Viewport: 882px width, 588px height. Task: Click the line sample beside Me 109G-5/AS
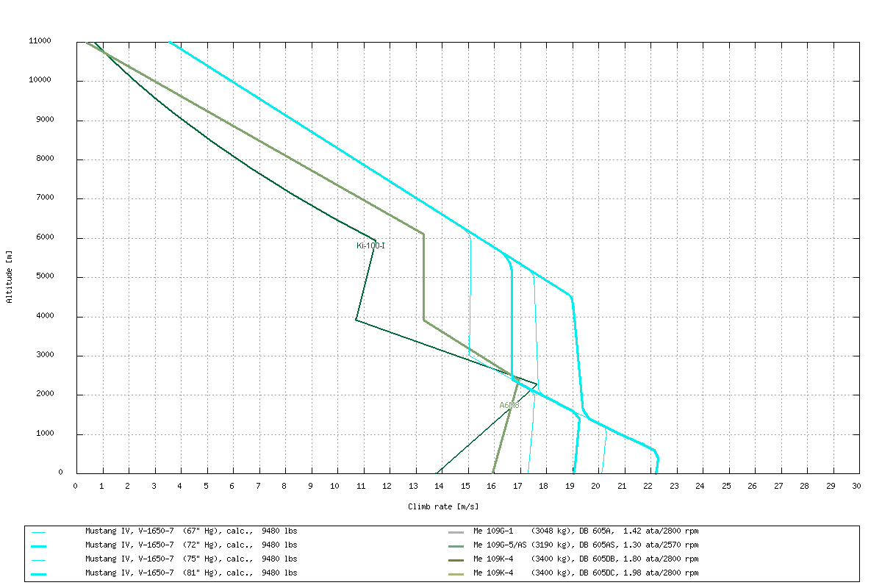[x=456, y=546]
